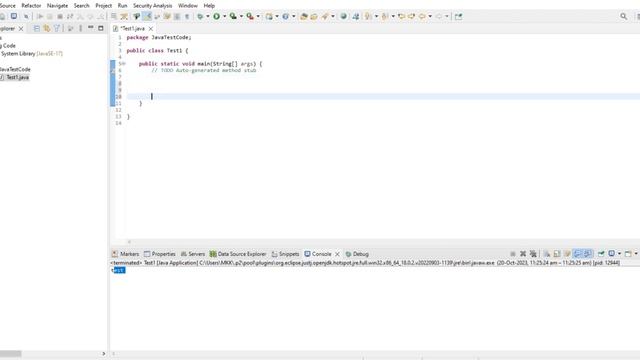Click Remove All Terminated Launches in Console
This screenshot has height=360, width=640.
coord(533,254)
